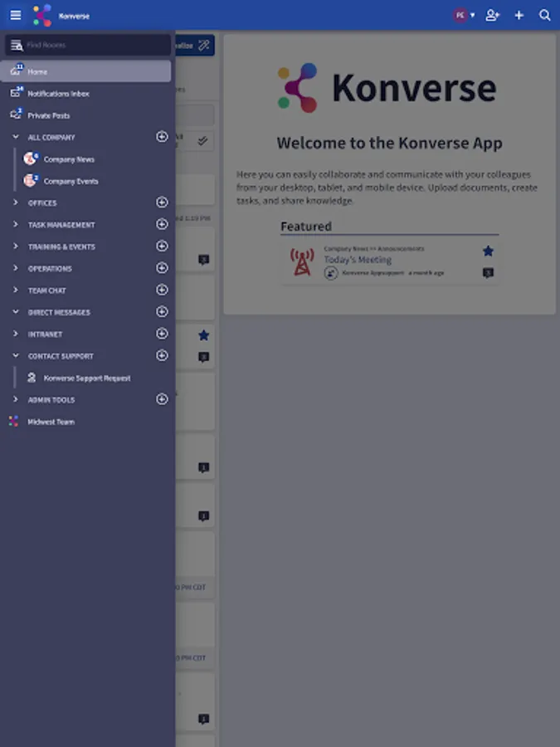Expand the OPERATIONS section
This screenshot has width=560, height=747.
(16, 268)
